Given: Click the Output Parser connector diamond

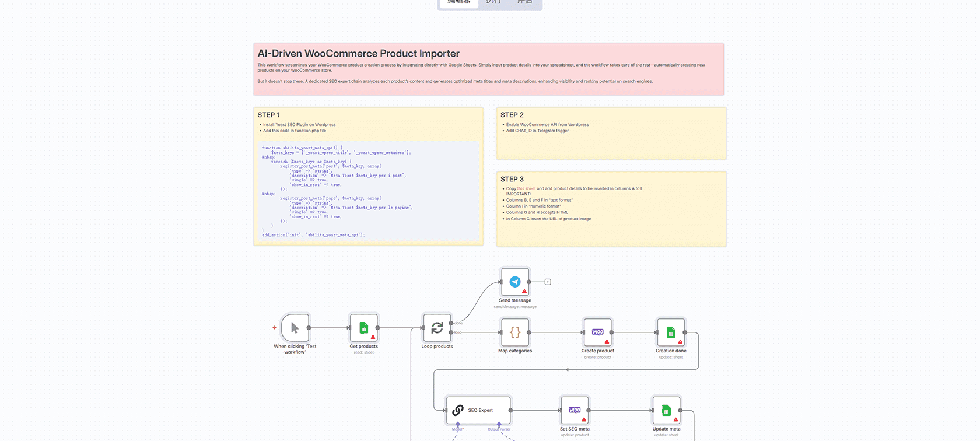Looking at the screenshot, I should point(499,424).
